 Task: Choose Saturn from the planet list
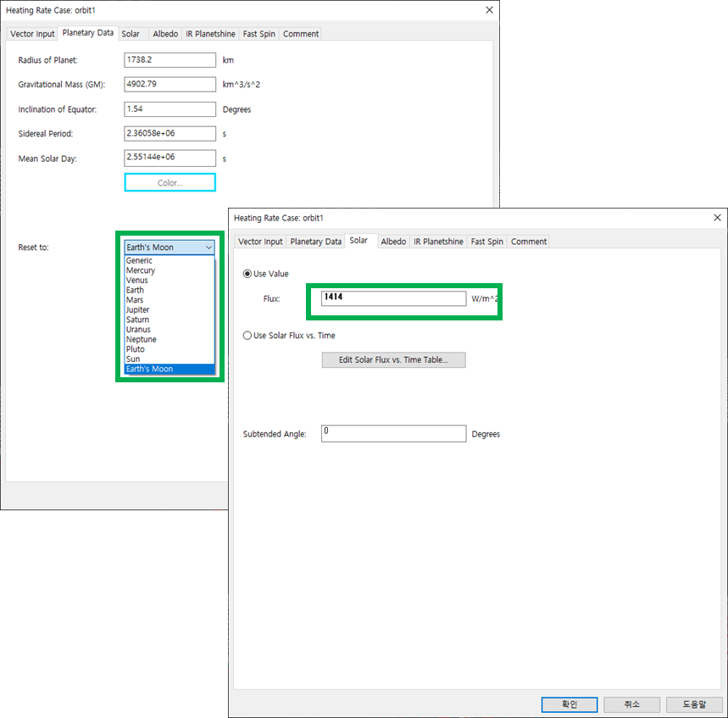(x=169, y=320)
